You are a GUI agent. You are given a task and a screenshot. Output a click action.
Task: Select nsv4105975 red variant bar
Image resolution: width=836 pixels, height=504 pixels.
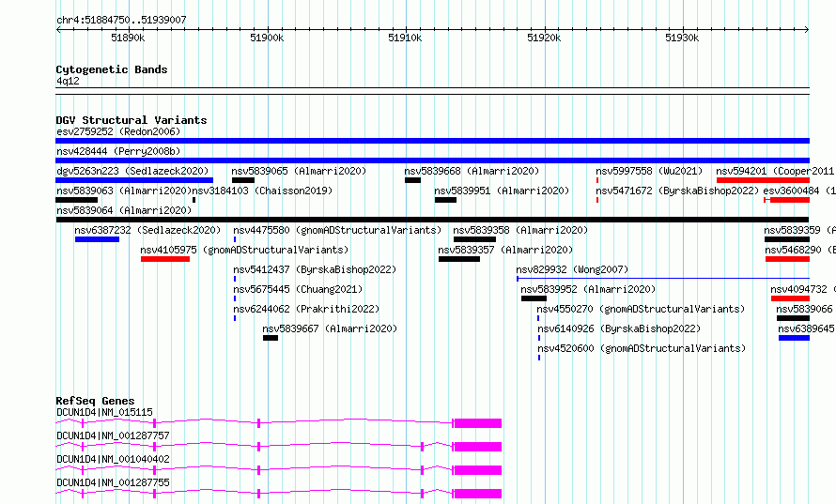point(165,259)
